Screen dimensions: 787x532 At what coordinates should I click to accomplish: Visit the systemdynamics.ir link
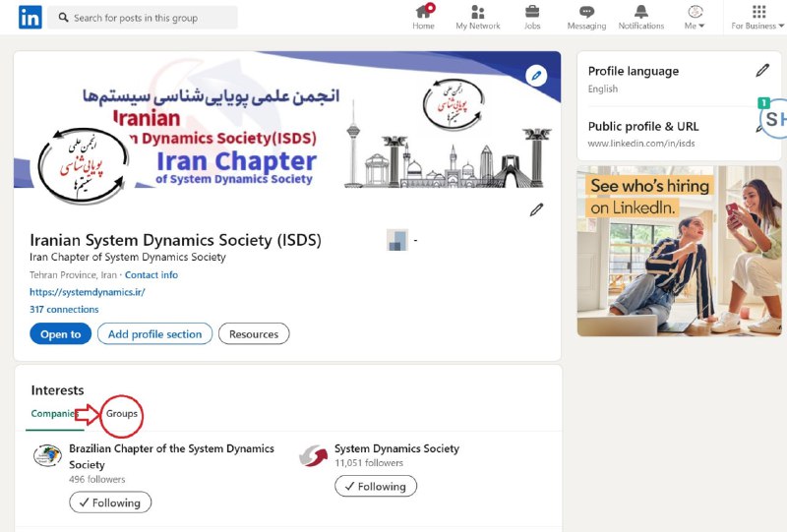coord(88,292)
